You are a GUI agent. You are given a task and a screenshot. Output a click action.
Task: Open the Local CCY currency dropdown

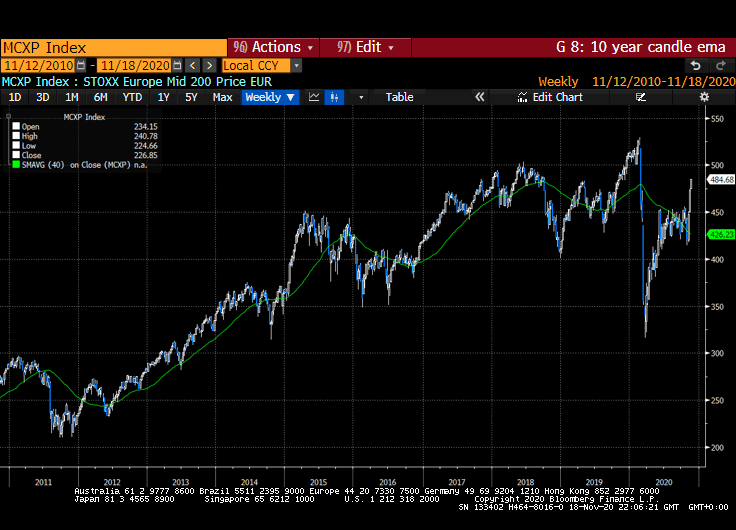(x=261, y=65)
